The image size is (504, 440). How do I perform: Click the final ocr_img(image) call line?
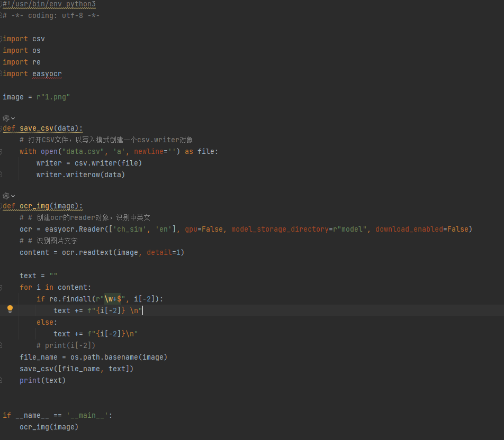pyautogui.click(x=49, y=427)
